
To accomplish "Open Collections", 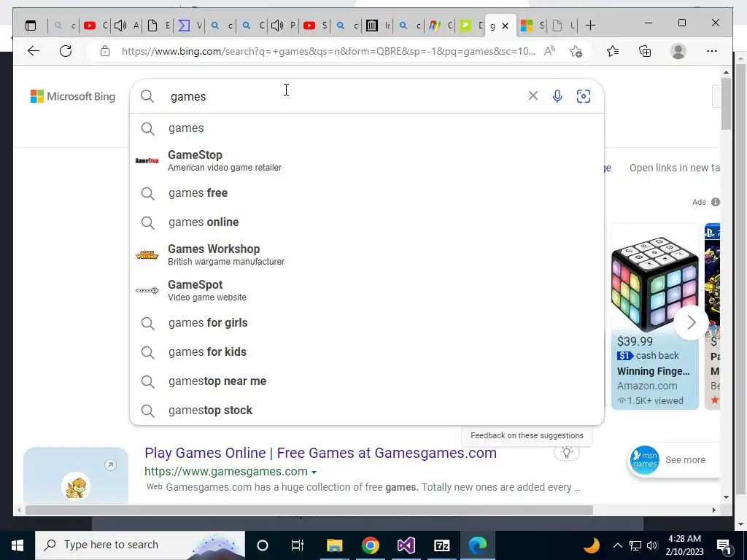I will pos(645,51).
